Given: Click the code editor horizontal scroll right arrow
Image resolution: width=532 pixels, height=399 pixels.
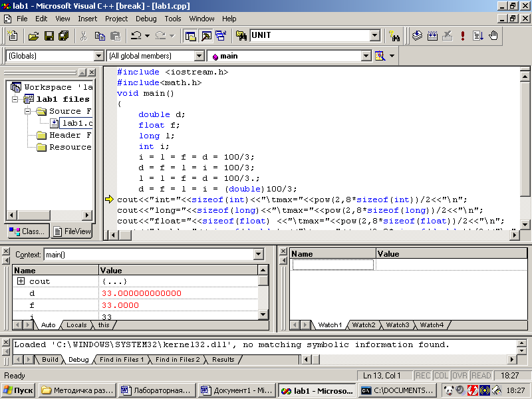Looking at the screenshot, I should point(515,235).
